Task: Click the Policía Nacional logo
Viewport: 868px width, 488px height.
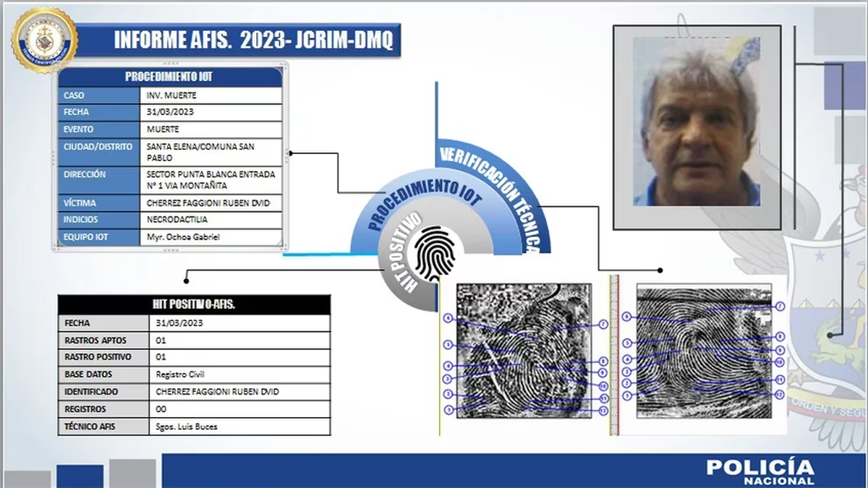Action: coord(759,471)
